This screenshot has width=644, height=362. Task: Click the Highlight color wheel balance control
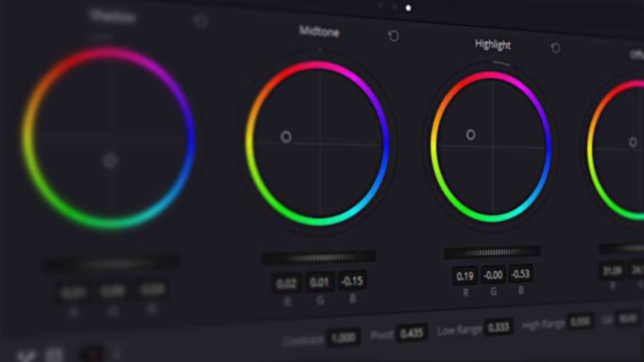pyautogui.click(x=471, y=135)
